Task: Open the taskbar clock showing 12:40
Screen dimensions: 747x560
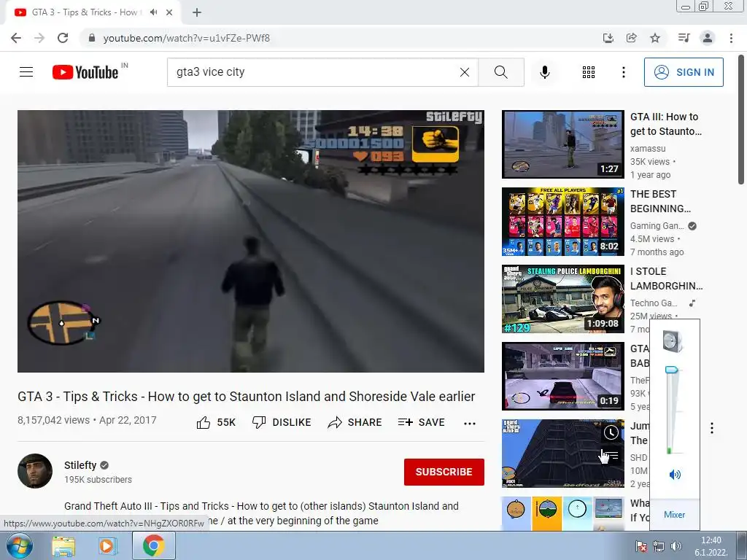Action: (x=711, y=546)
